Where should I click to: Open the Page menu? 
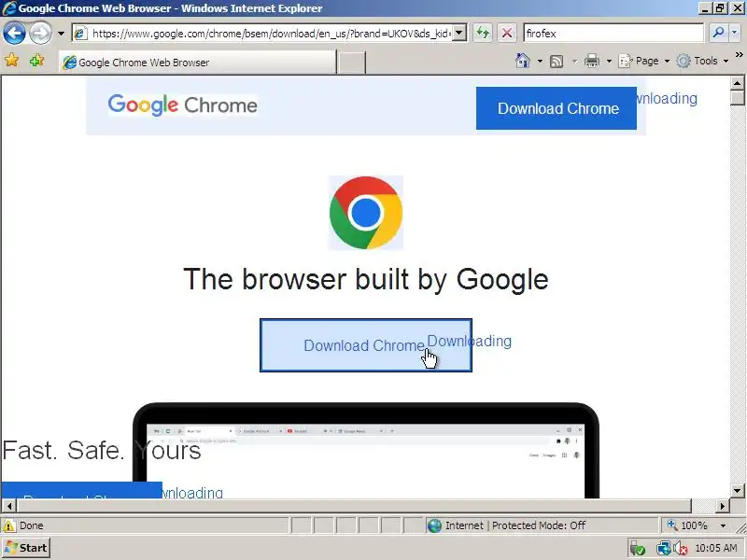pos(643,61)
